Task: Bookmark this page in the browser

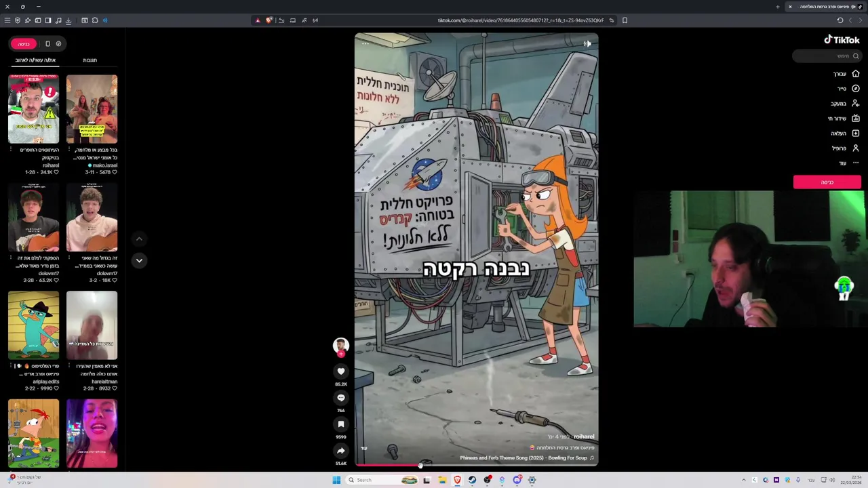Action: (625, 20)
